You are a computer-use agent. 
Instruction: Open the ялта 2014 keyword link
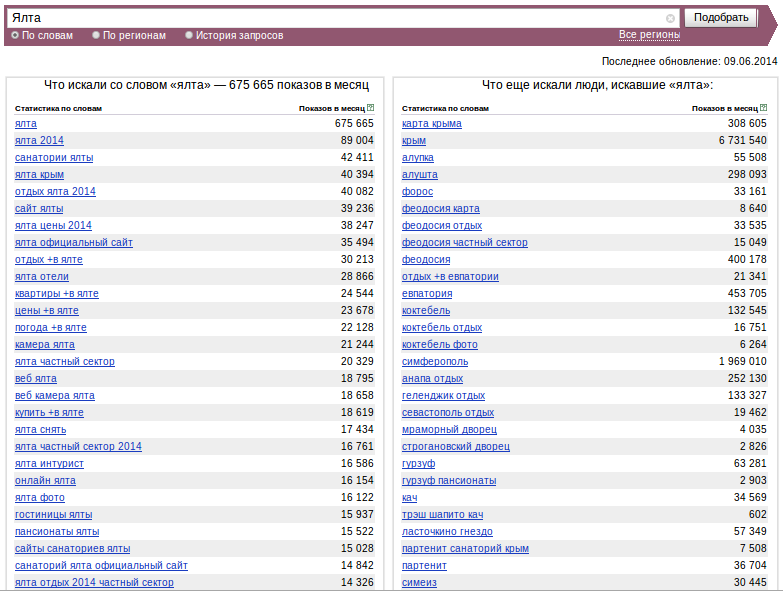pyautogui.click(x=39, y=140)
